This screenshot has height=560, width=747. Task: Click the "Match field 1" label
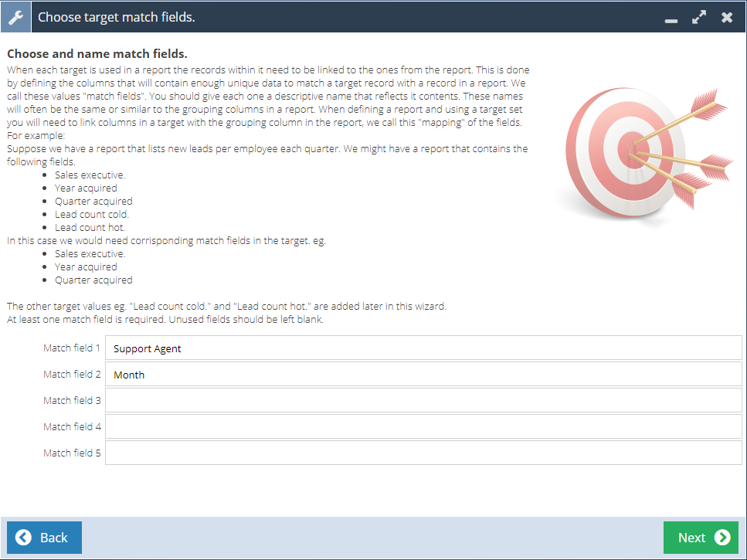tap(72, 348)
